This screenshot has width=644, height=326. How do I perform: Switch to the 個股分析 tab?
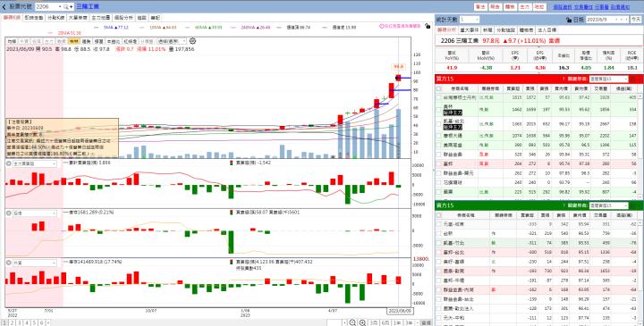point(123,18)
